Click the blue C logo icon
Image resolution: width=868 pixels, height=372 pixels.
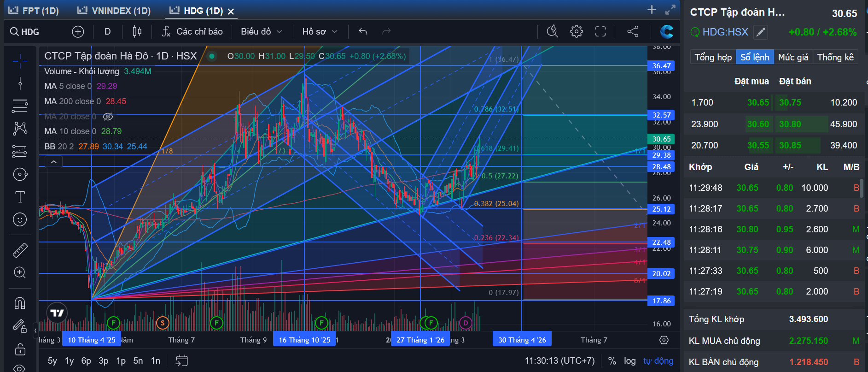pos(666,31)
